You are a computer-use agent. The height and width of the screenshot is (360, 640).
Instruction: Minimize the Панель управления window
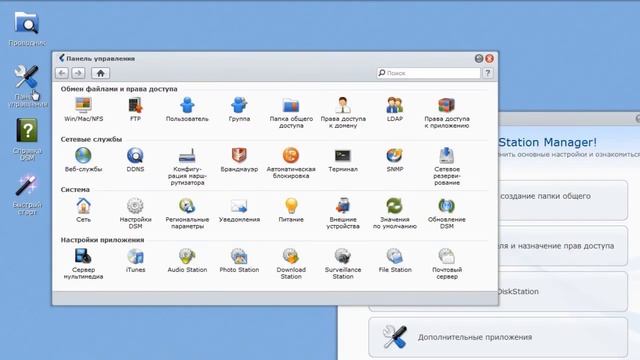coord(479,59)
